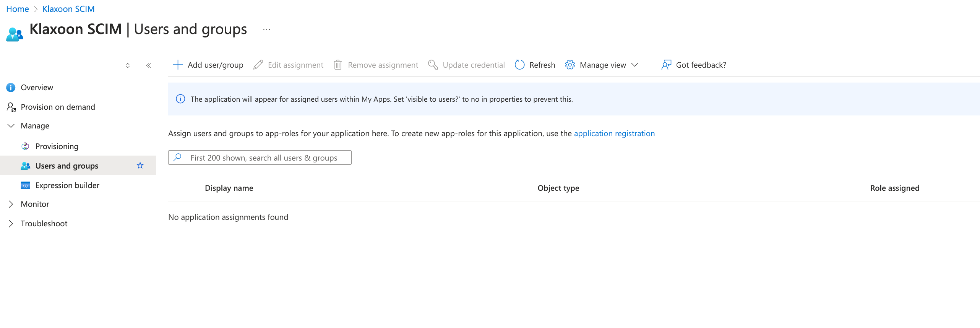Click the Refresh circular arrow icon

pos(519,65)
